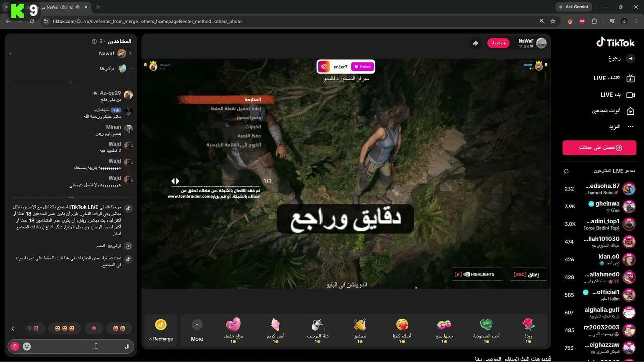Send the three smiling emojis quick reaction
The width and height of the screenshot is (644, 362).
pyautogui.click(x=64, y=329)
